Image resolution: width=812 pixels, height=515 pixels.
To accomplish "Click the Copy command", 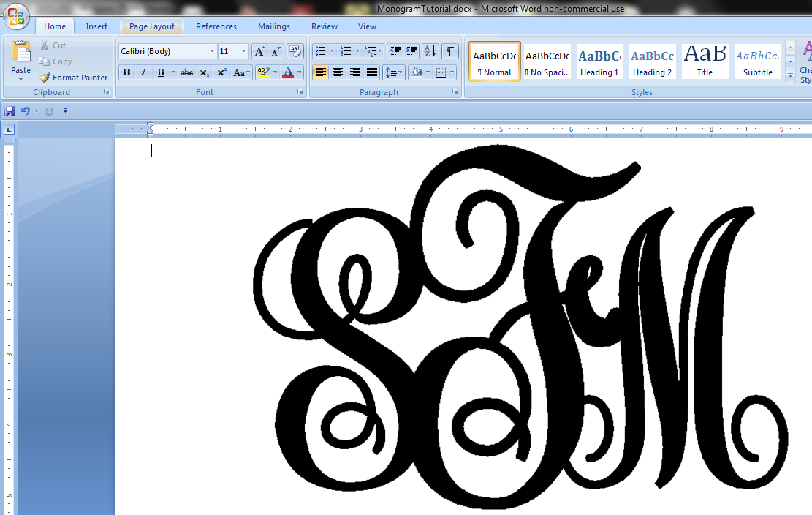I will click(x=56, y=61).
